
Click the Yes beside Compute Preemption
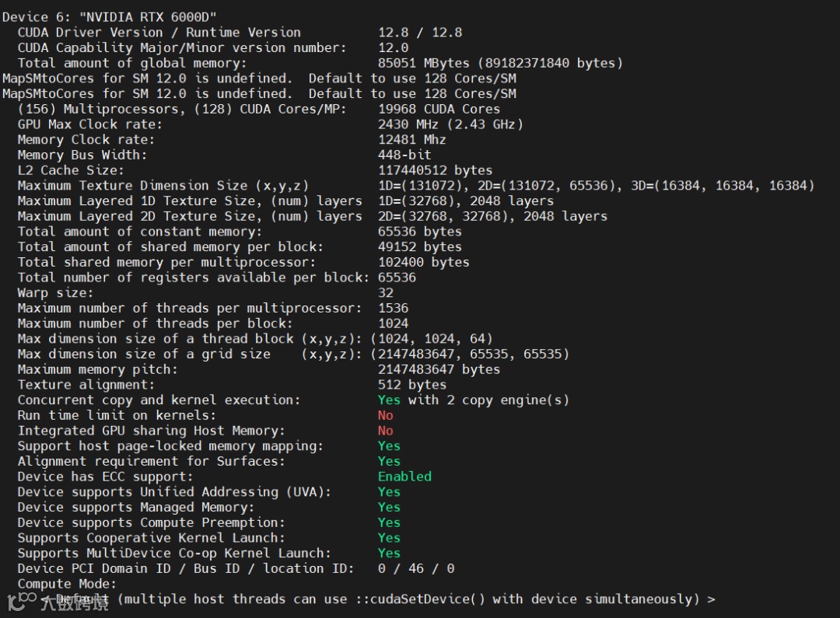pyautogui.click(x=389, y=522)
